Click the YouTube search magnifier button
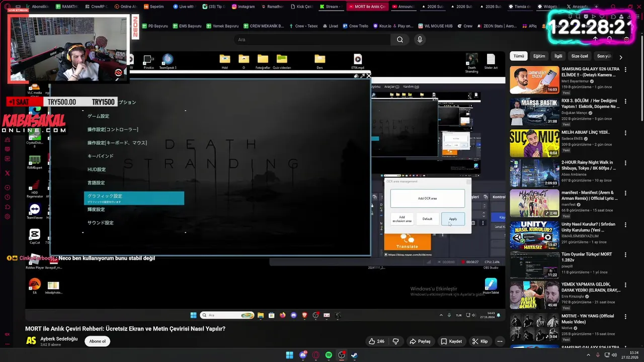Image resolution: width=644 pixels, height=362 pixels. (x=400, y=40)
